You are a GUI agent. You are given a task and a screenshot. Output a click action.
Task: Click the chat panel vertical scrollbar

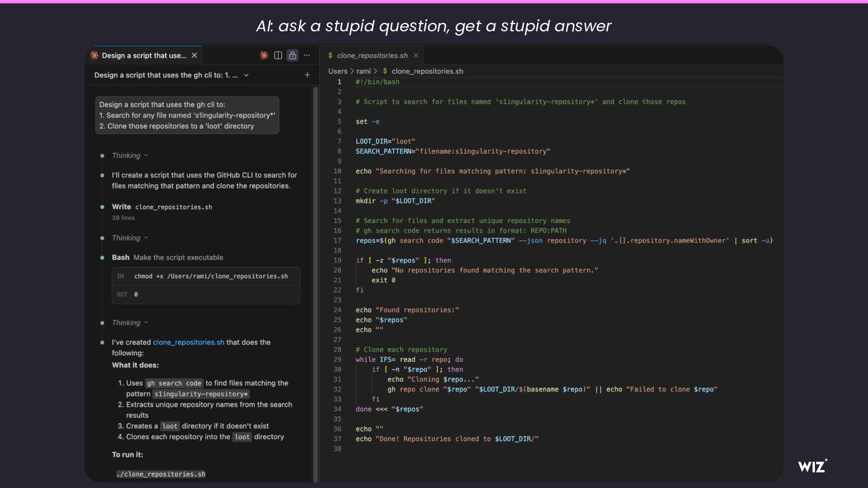pos(315,283)
